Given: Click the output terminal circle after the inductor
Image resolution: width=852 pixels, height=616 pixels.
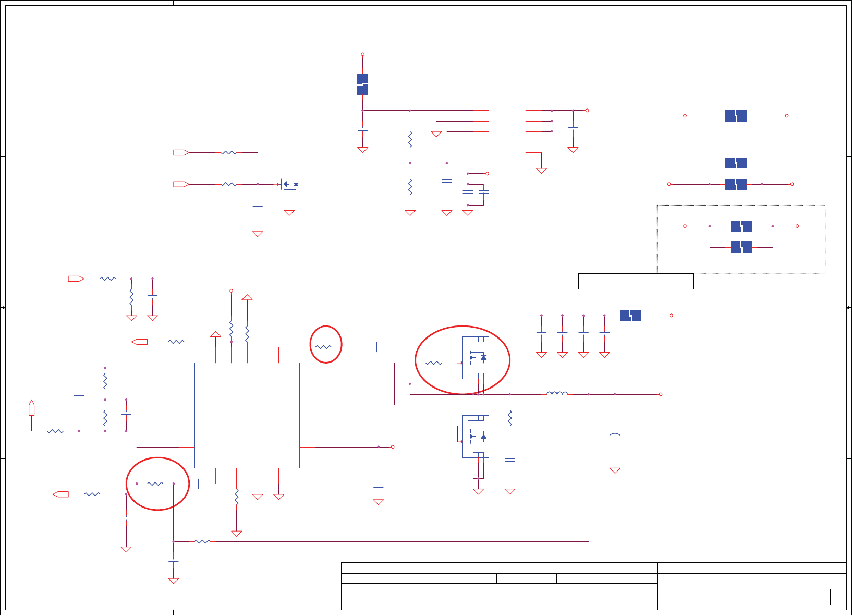Looking at the screenshot, I should point(661,394).
